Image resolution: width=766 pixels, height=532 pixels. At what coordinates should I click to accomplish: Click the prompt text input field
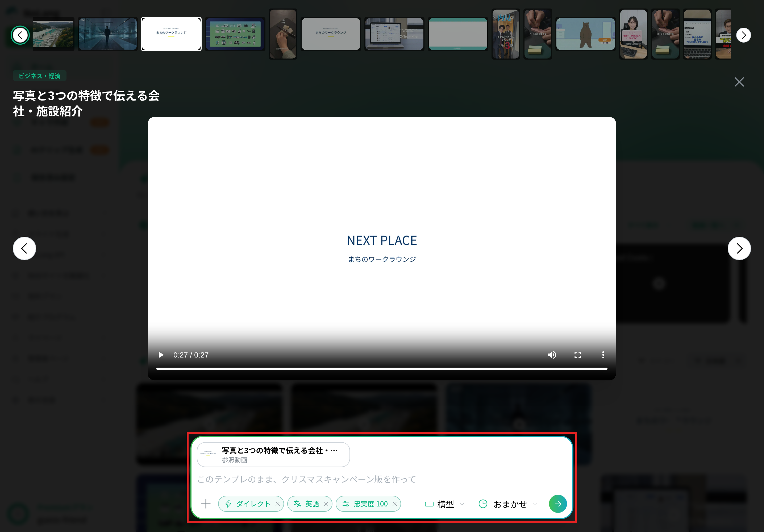[382, 479]
